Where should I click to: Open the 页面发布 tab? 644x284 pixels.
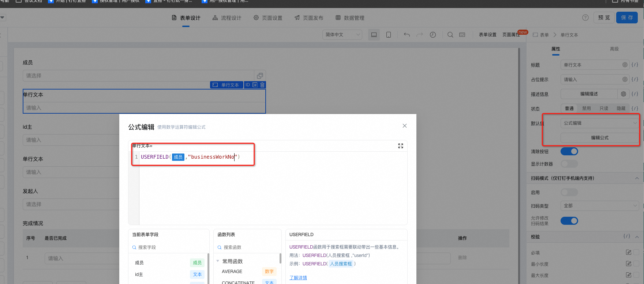pyautogui.click(x=309, y=18)
